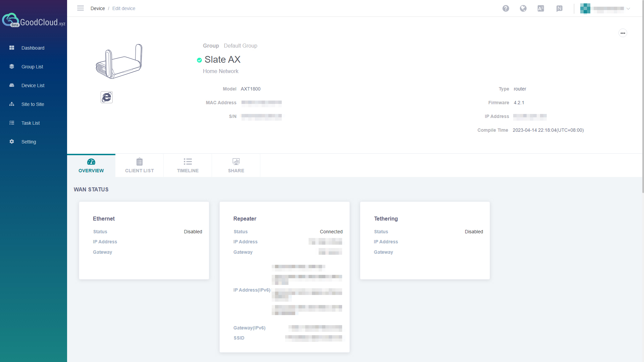The image size is (644, 362).
Task: Click the Slate AX device name
Action: pyautogui.click(x=222, y=60)
